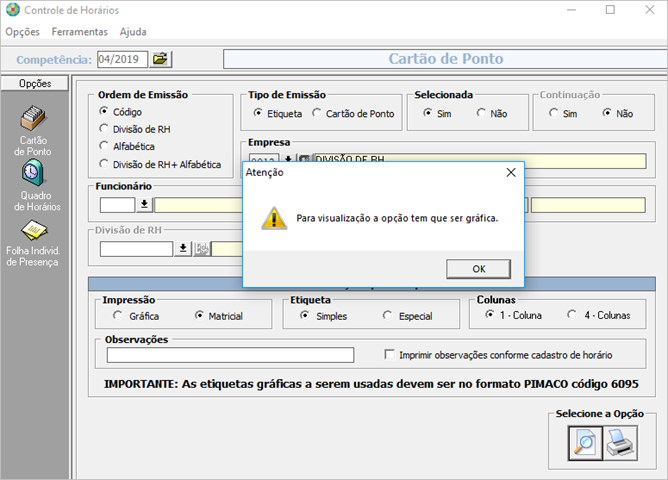The image size is (668, 480).
Task: Open the Divisão de RH dropdown arrow
Action: pyautogui.click(x=183, y=248)
